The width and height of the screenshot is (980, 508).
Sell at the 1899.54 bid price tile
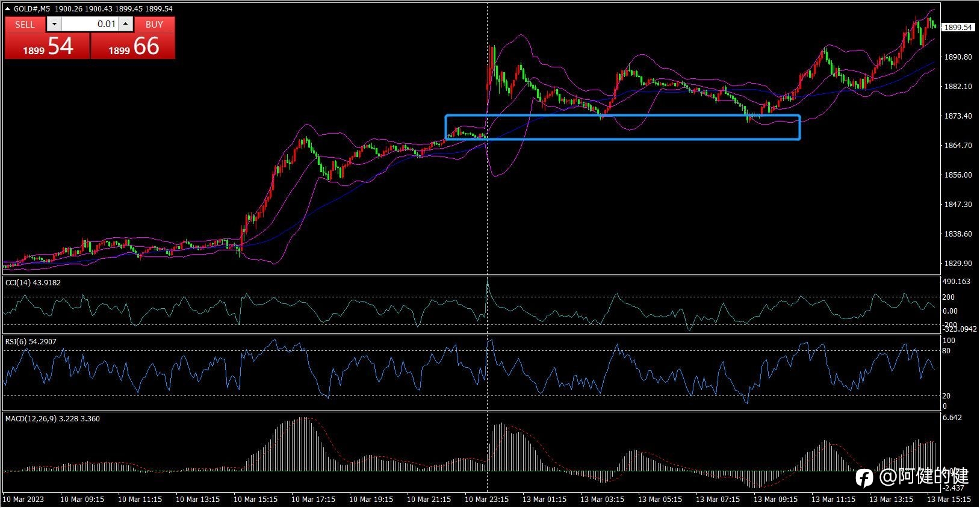pos(48,46)
